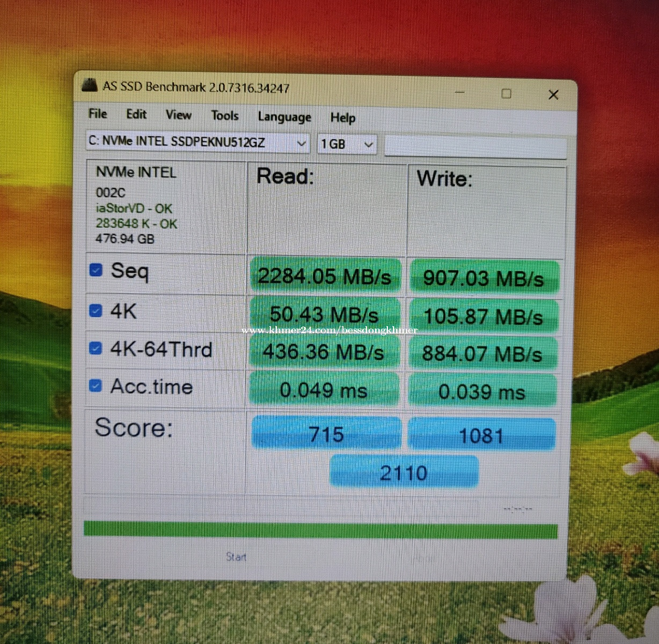The width and height of the screenshot is (659, 644).
Task: Close the AS SSD Benchmark window
Action: [x=553, y=95]
